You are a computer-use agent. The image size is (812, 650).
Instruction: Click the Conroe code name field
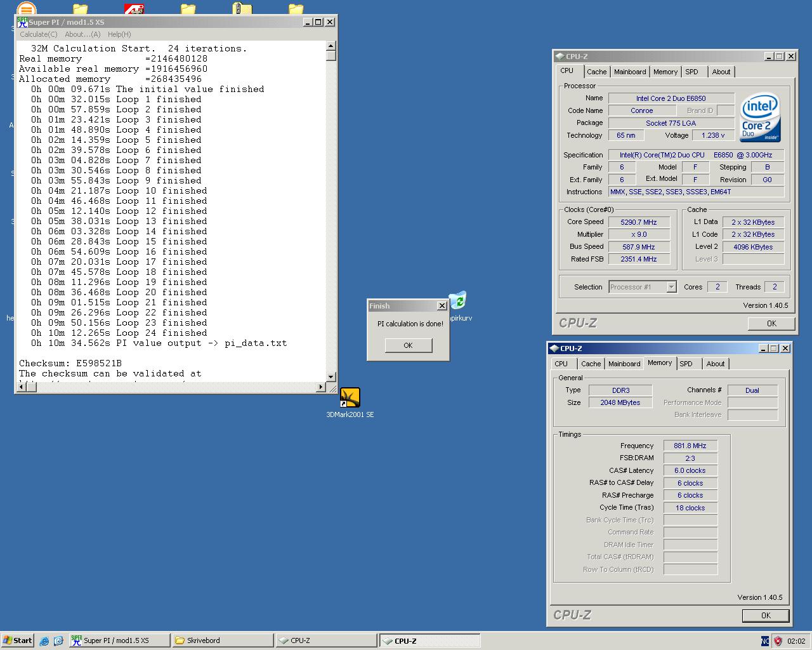tap(641, 110)
